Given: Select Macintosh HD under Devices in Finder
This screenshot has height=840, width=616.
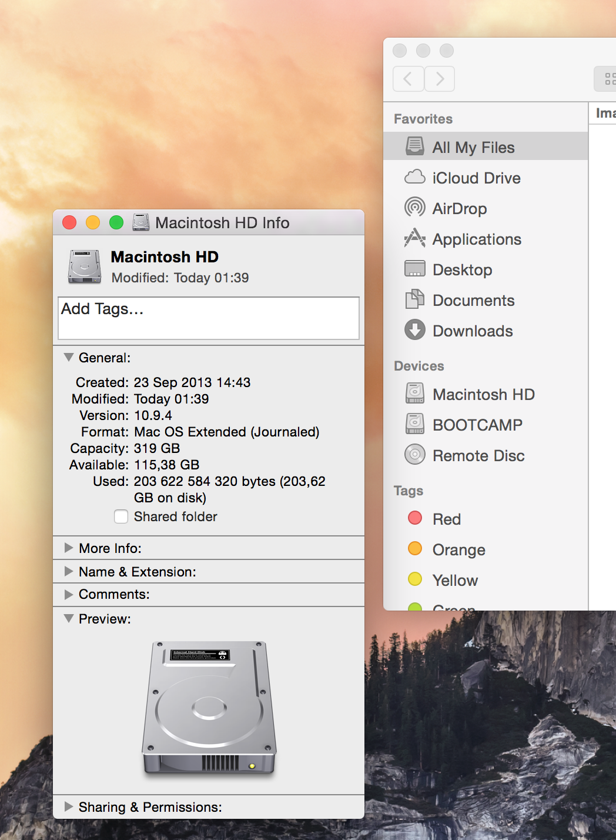Looking at the screenshot, I should pyautogui.click(x=486, y=394).
